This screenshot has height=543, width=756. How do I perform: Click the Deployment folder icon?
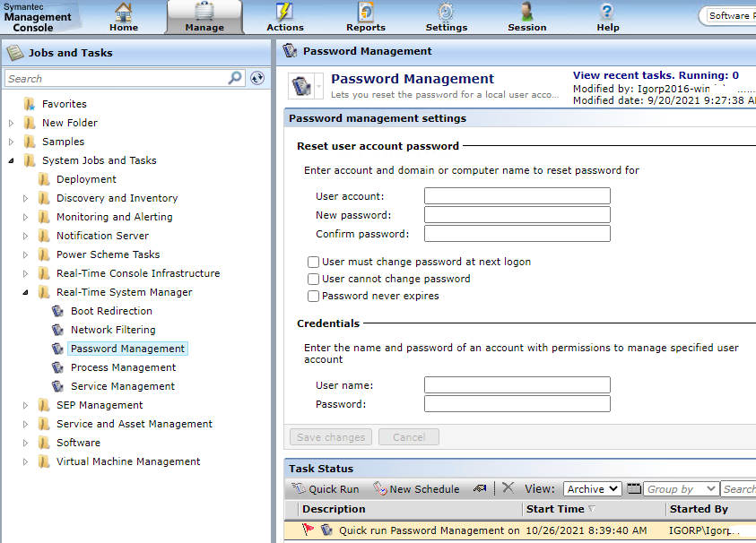click(x=44, y=179)
